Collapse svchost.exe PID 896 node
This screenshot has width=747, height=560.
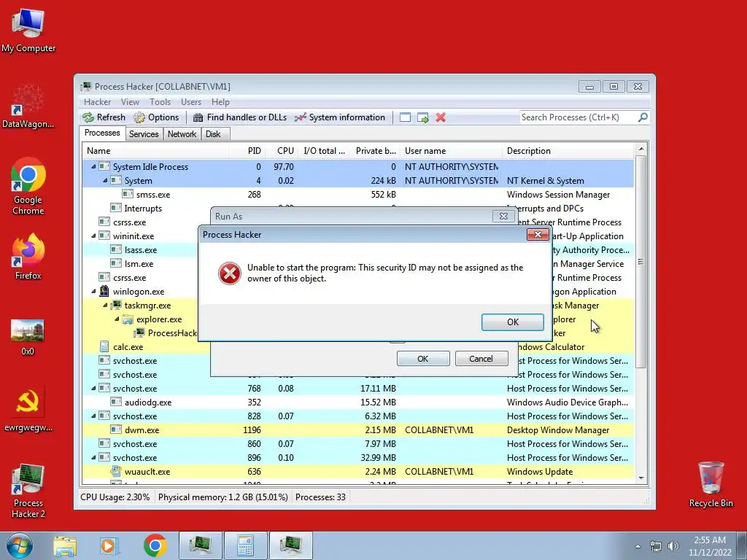click(93, 457)
